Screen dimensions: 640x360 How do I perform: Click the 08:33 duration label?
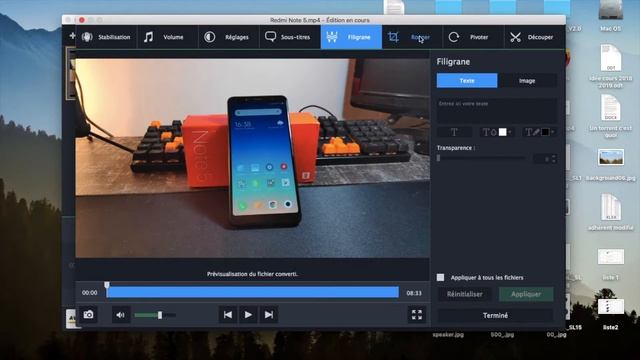(x=414, y=293)
